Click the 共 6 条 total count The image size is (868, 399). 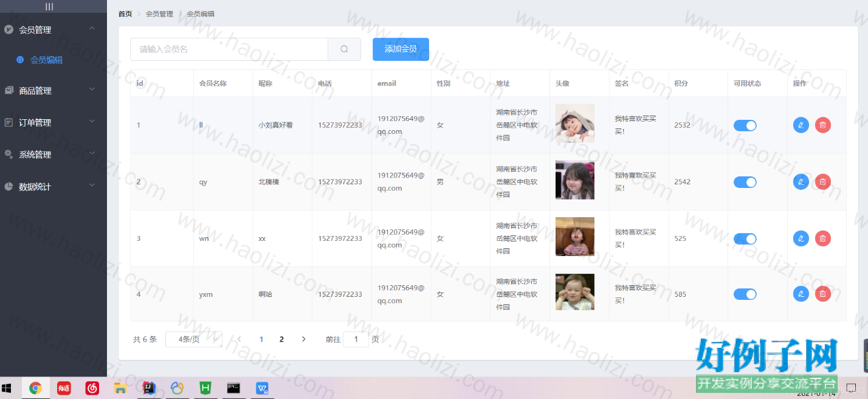(x=145, y=339)
